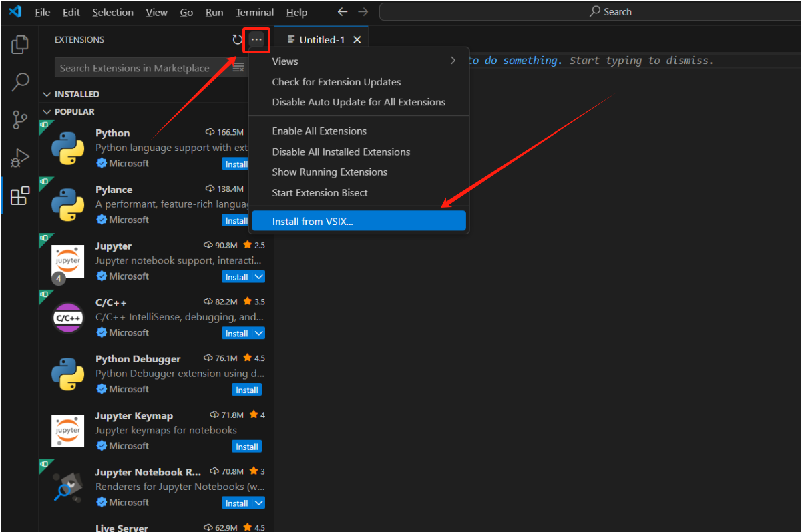
Task: Click the Python Debugger extension icon
Action: point(68,374)
